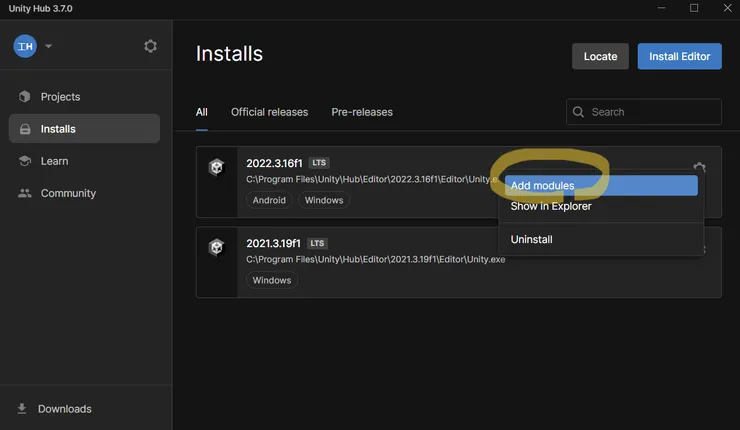Click the Unity logo for 2021.3.19f1
740x430 pixels.
(x=216, y=247)
